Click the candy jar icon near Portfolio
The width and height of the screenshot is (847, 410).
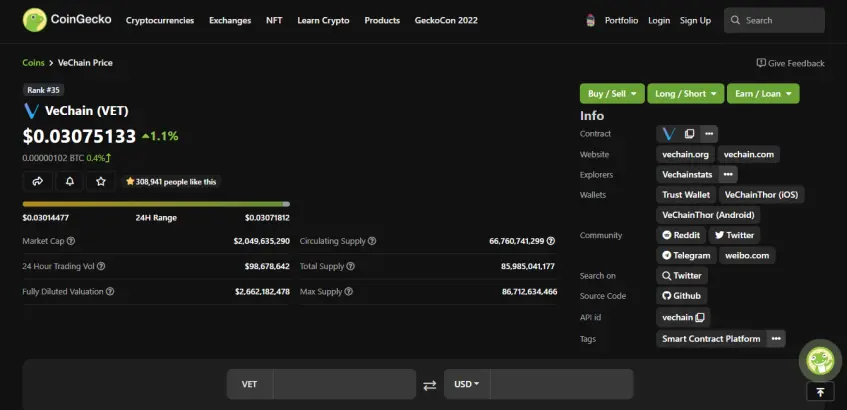pos(590,21)
